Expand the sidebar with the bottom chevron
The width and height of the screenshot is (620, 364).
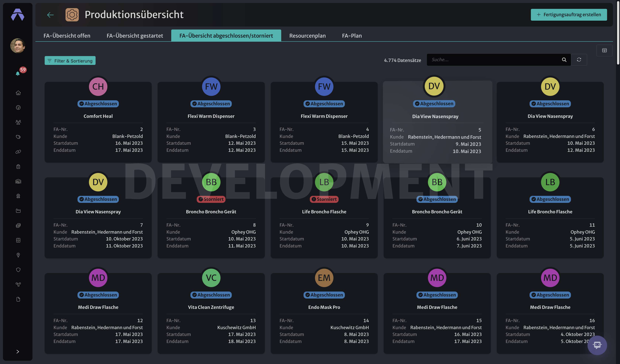[18, 351]
